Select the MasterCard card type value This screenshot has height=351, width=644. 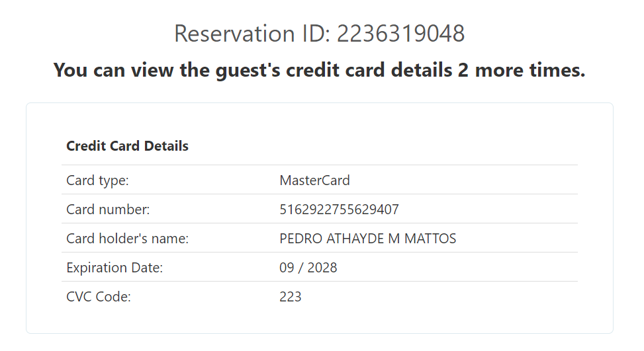(314, 180)
